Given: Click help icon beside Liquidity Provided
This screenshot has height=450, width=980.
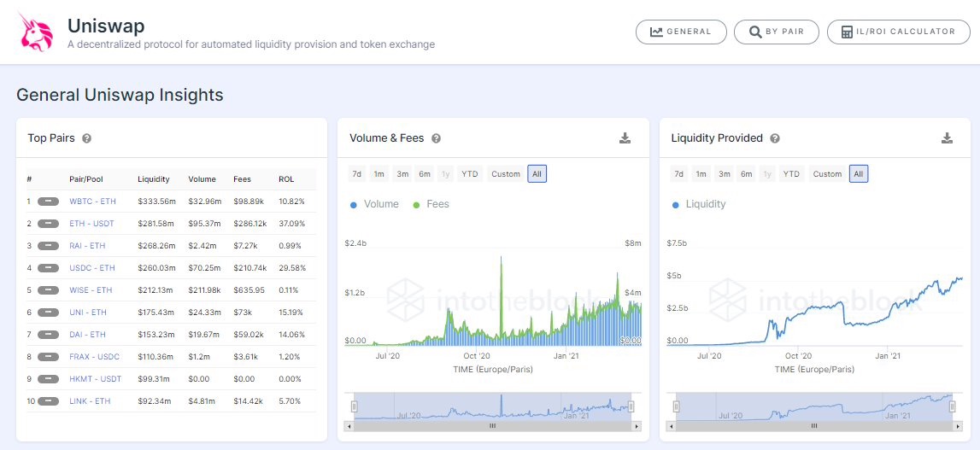Looking at the screenshot, I should click(x=775, y=138).
